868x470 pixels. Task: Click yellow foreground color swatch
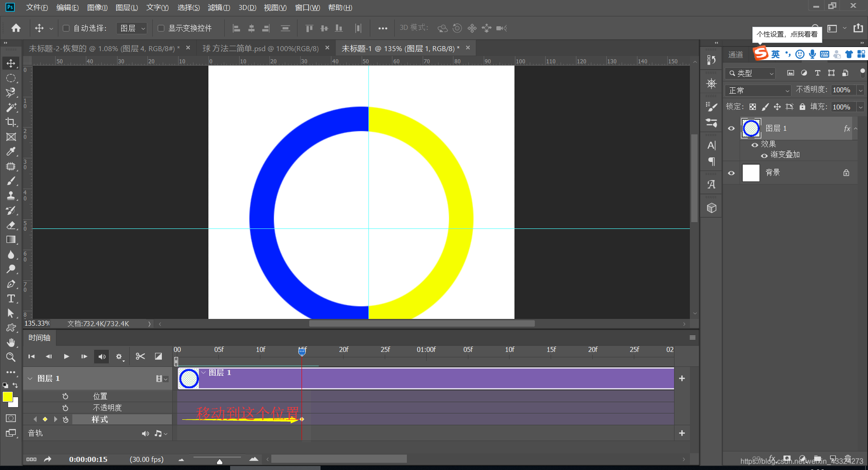7,397
